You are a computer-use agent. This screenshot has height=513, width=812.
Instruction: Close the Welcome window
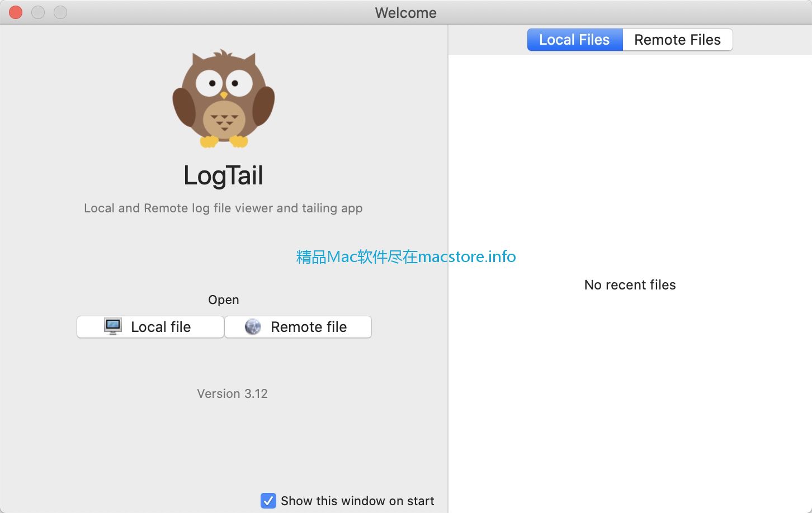click(16, 12)
